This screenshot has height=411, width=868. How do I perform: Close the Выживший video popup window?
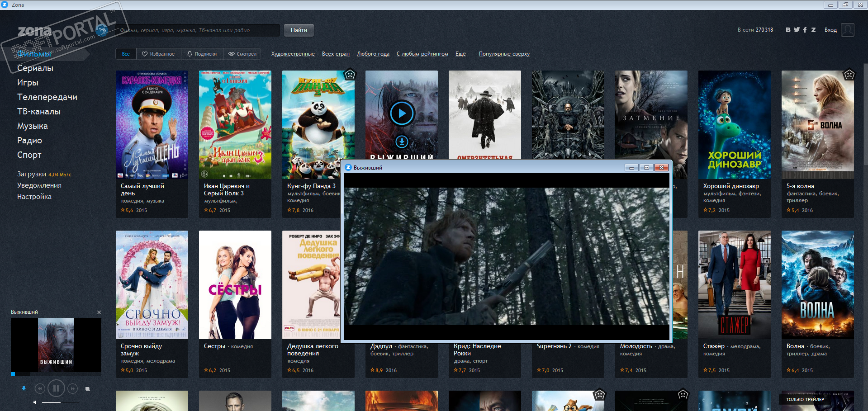pyautogui.click(x=661, y=168)
